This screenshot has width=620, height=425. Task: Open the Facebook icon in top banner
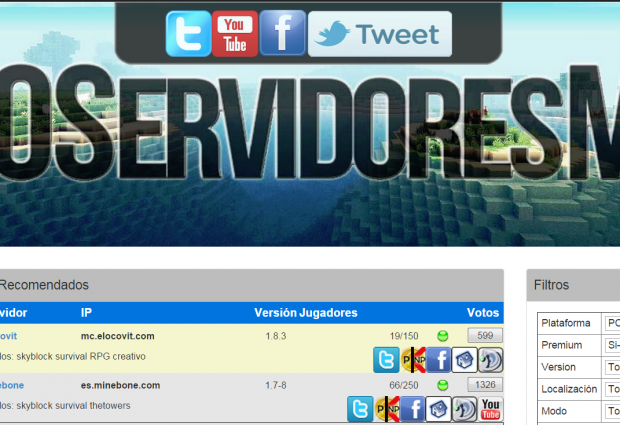(282, 33)
